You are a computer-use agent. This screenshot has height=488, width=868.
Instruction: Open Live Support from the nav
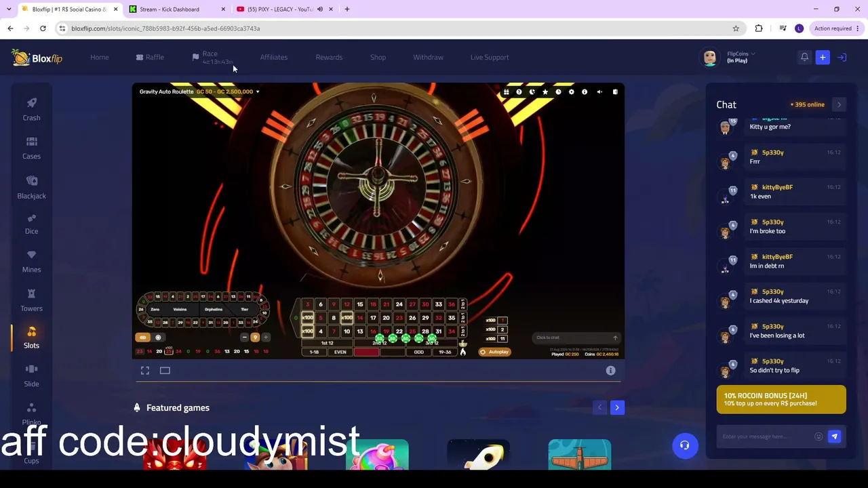[490, 58]
